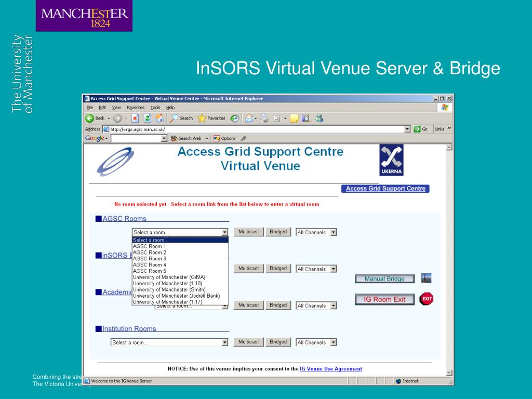Click the Research book toolbar icon
532x399 pixels.
point(306,118)
